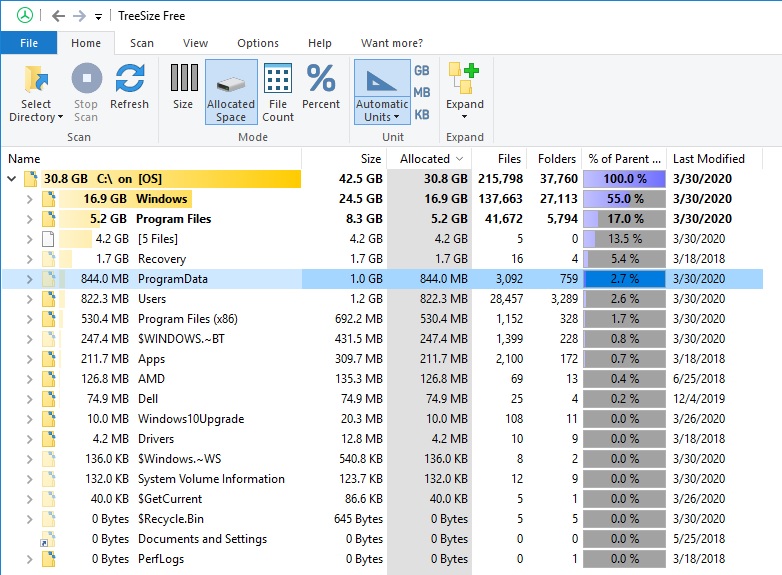Screen dimensions: 782x575
Task: Set display unit to MB
Action: point(421,92)
